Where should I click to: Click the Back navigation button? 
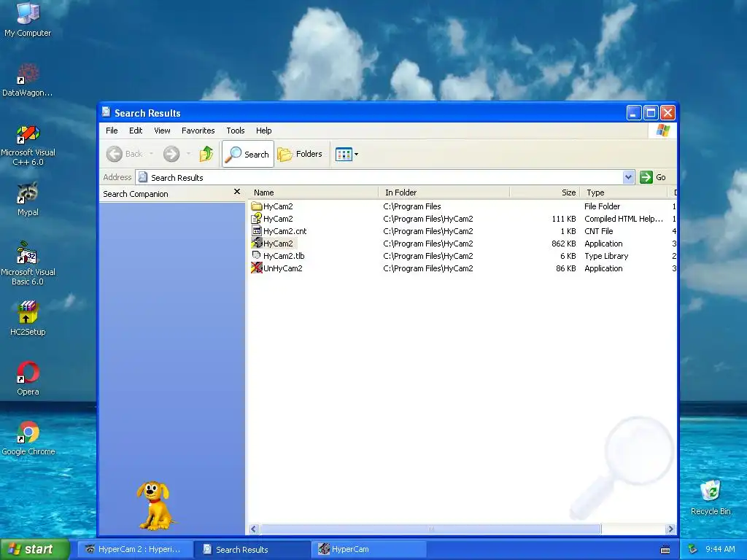pyautogui.click(x=124, y=154)
